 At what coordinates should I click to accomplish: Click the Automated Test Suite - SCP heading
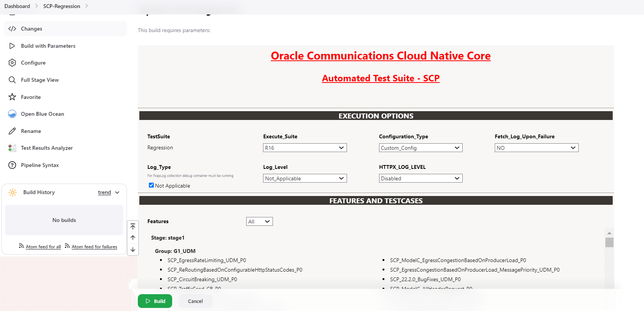point(381,78)
